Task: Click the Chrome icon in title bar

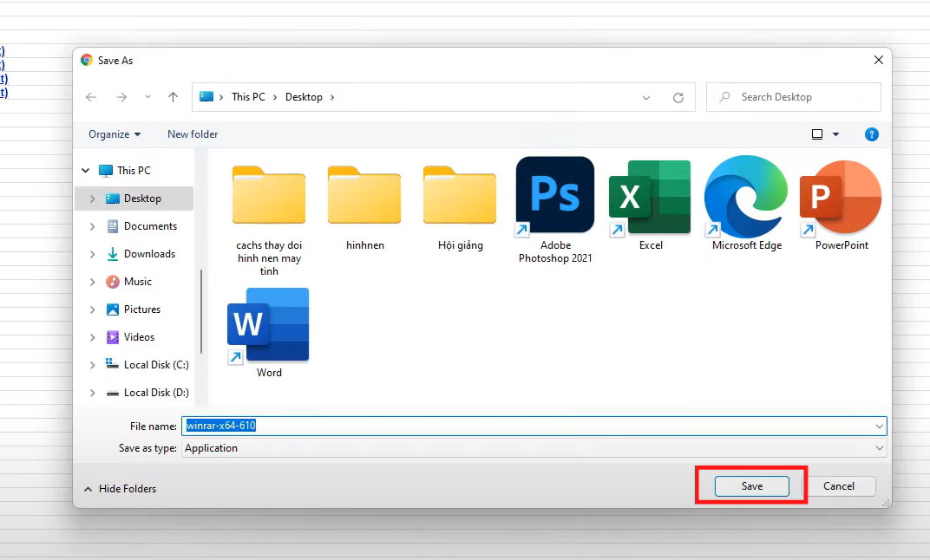Action: 87,60
